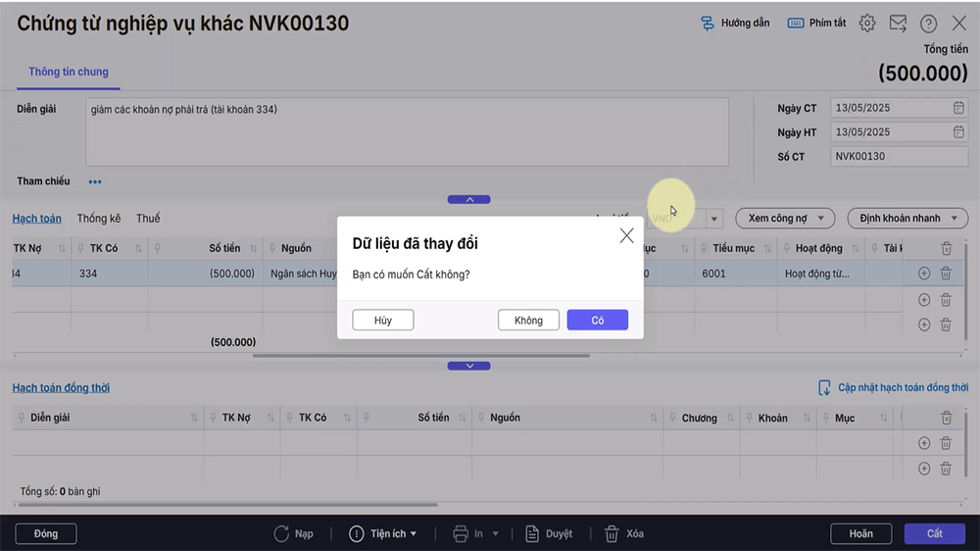980x551 pixels.
Task: Click the Duyệt approve button
Action: pyautogui.click(x=549, y=533)
